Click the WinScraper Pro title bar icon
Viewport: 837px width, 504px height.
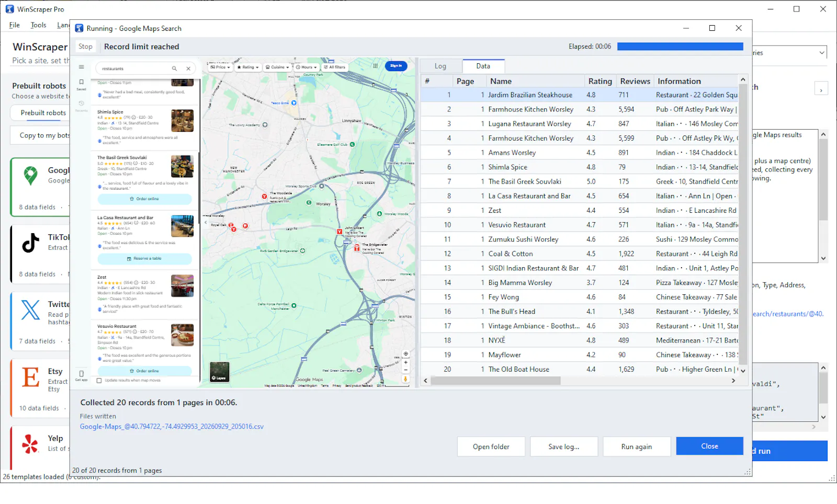(9, 9)
